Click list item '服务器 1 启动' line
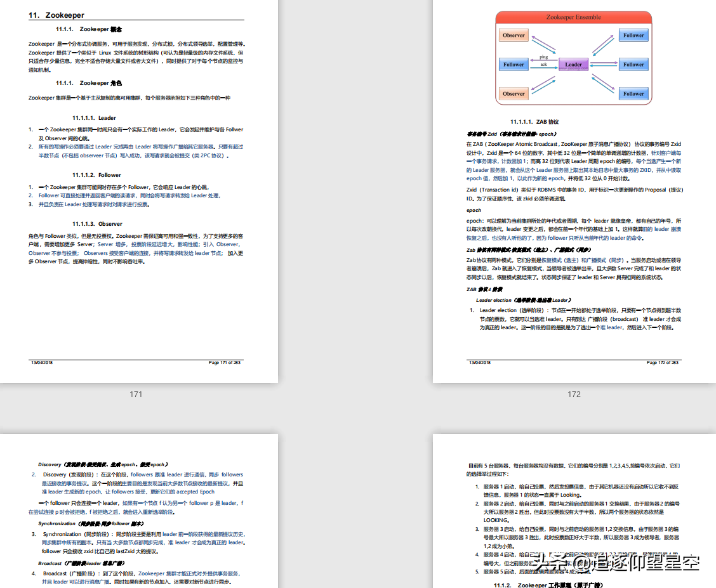Viewport: 716px width, 588px height. click(581, 487)
